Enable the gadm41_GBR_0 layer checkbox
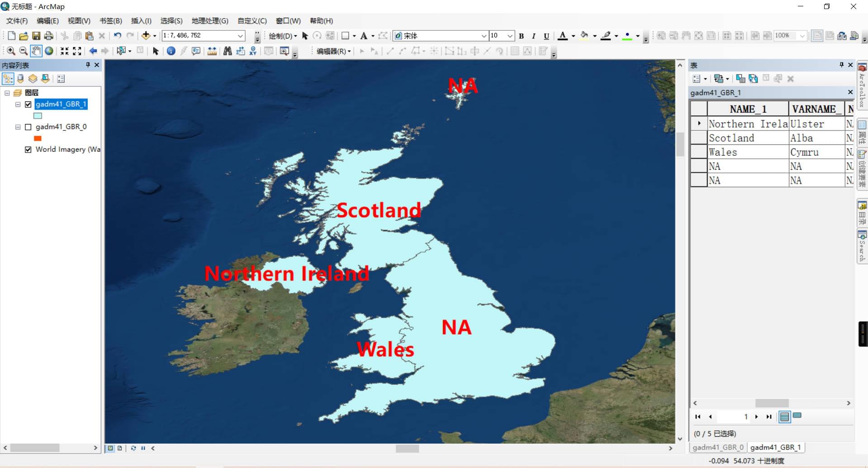Screen dimensions: 868x468 [28, 127]
